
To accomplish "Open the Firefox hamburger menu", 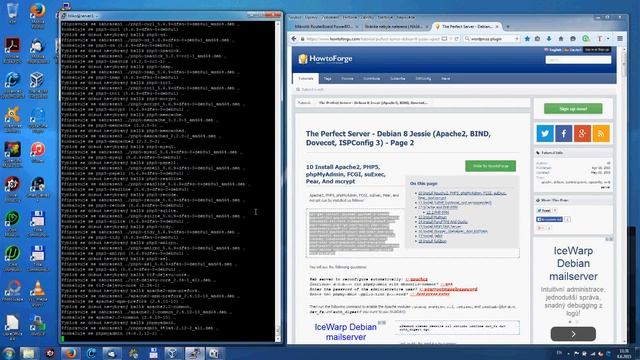I will pos(620,39).
